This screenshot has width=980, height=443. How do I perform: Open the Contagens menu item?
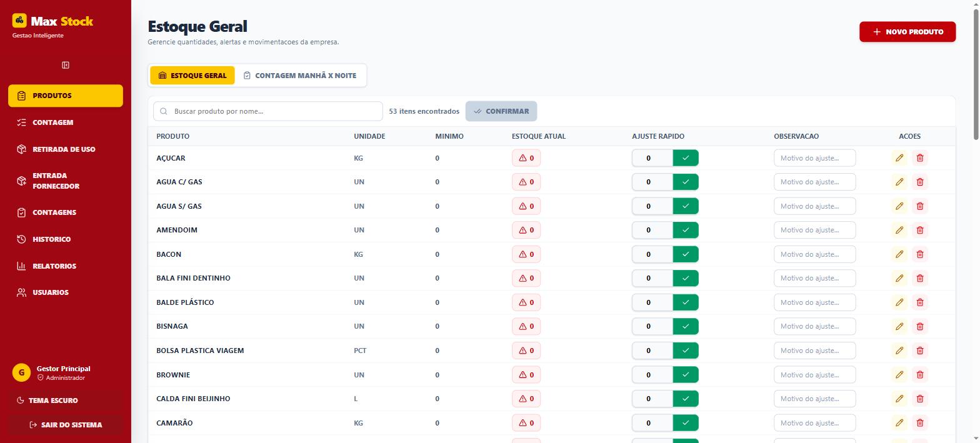point(66,212)
